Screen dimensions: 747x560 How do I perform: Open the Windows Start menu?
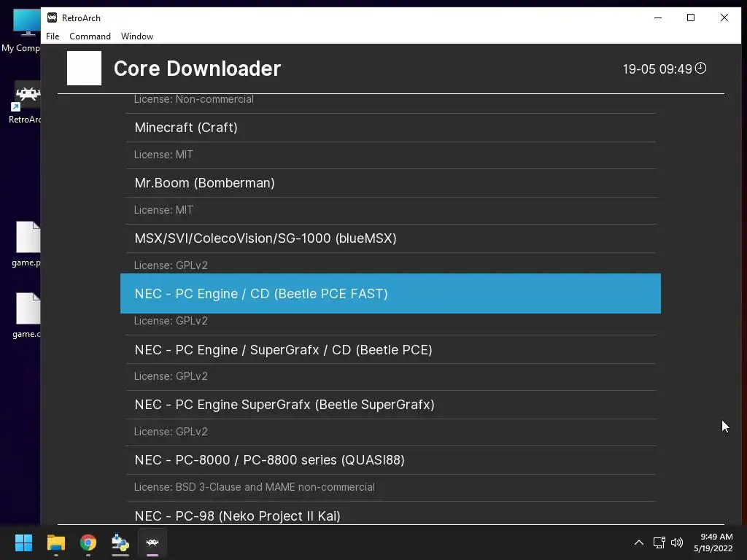tap(23, 542)
